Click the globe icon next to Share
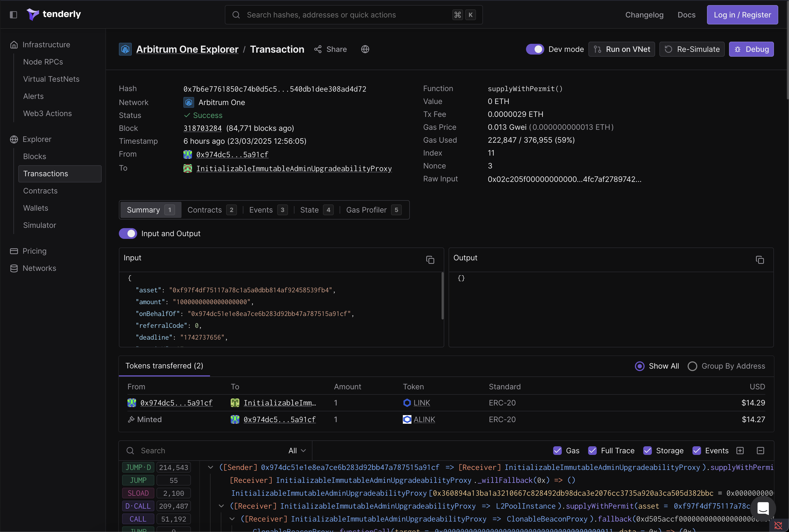Viewport: 789px width, 532px height. point(365,49)
